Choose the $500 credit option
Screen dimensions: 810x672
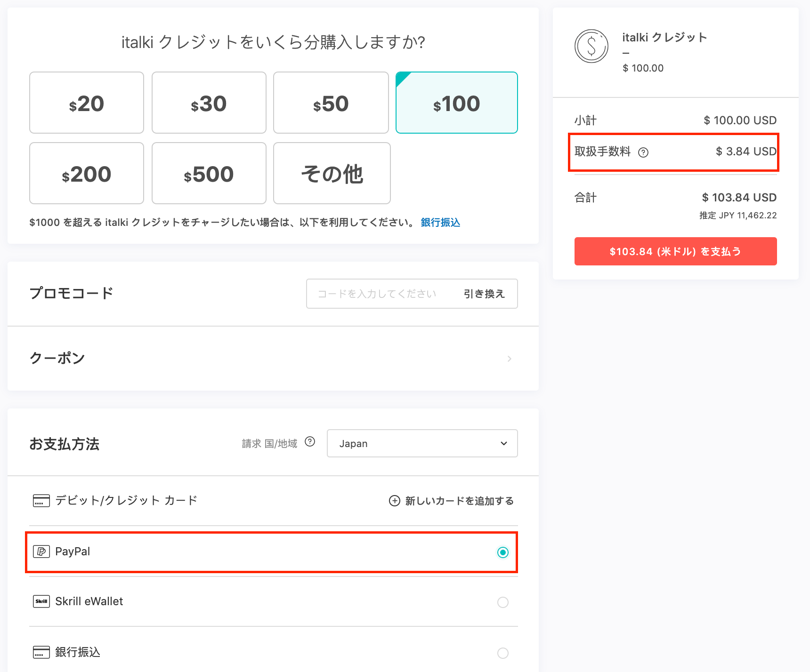click(209, 173)
